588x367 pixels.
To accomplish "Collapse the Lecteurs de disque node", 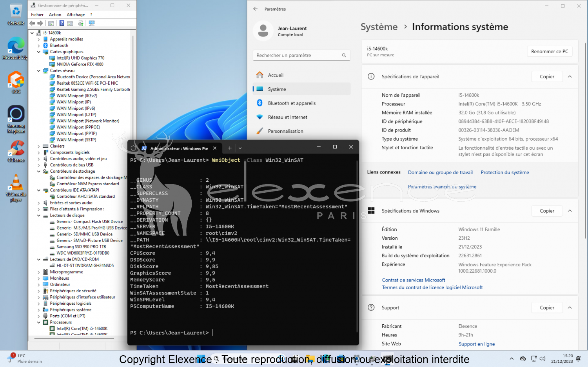I will point(39,215).
